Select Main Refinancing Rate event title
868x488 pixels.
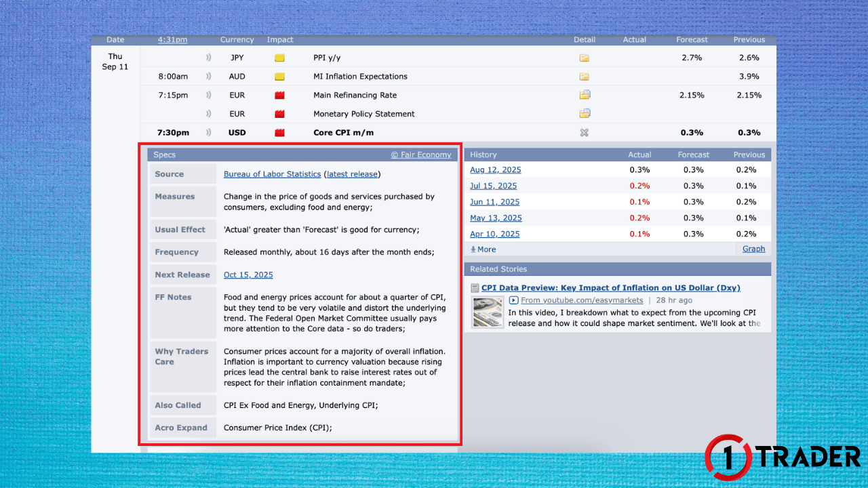355,96
